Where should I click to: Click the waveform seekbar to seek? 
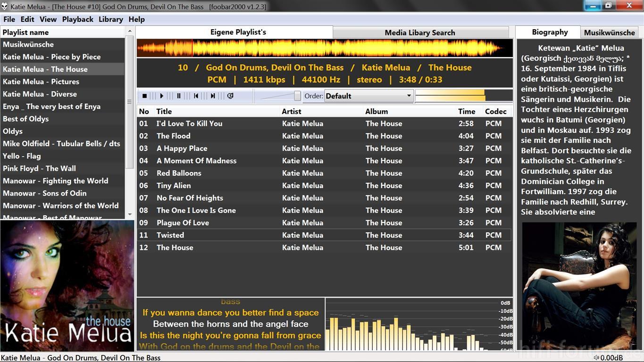325,48
